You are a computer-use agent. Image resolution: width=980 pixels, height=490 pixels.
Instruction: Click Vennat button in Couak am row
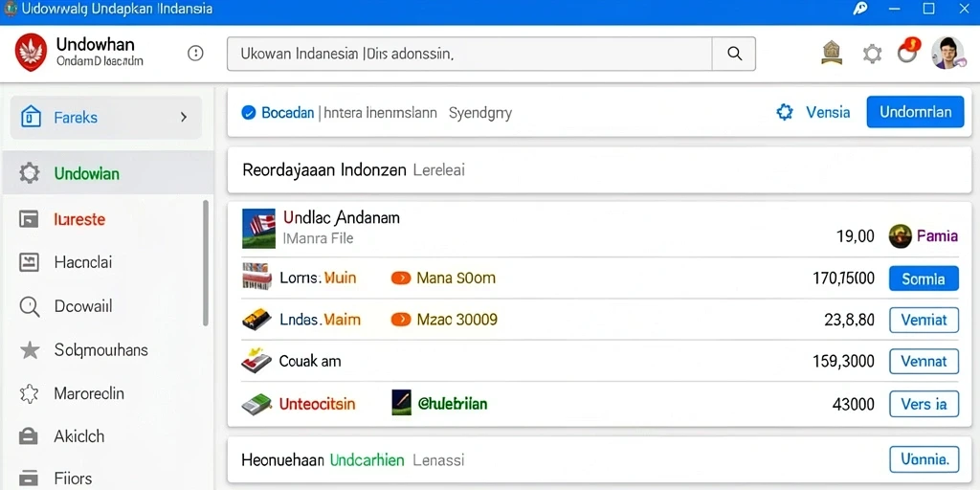click(924, 361)
